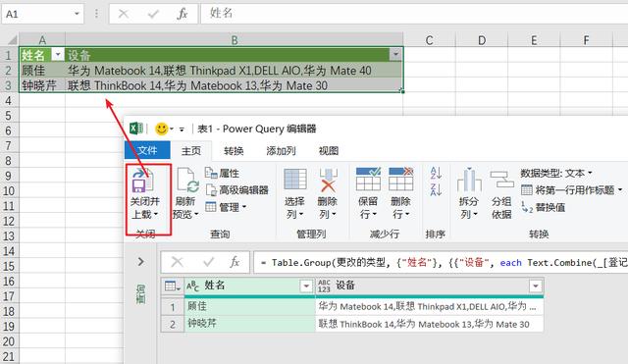This screenshot has width=628, height=364.
Task: Select Excel cell with 联想 ThinkBook 14
Action: coord(235,85)
